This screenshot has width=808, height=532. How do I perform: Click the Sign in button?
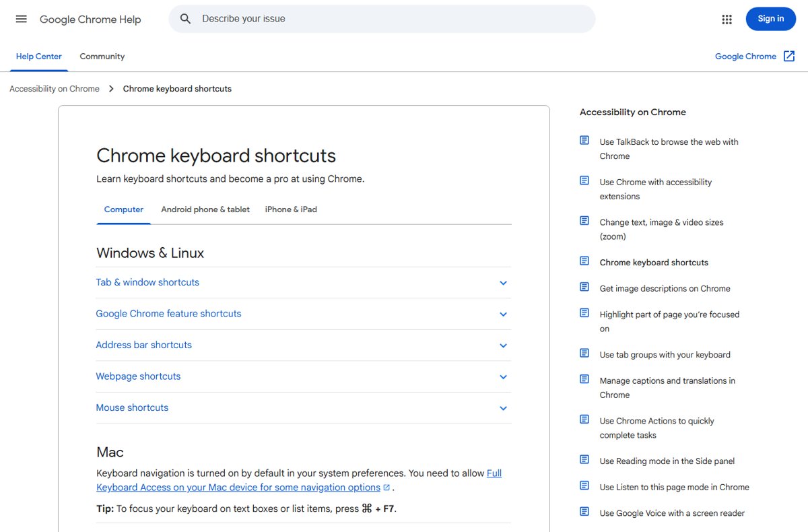tap(771, 19)
